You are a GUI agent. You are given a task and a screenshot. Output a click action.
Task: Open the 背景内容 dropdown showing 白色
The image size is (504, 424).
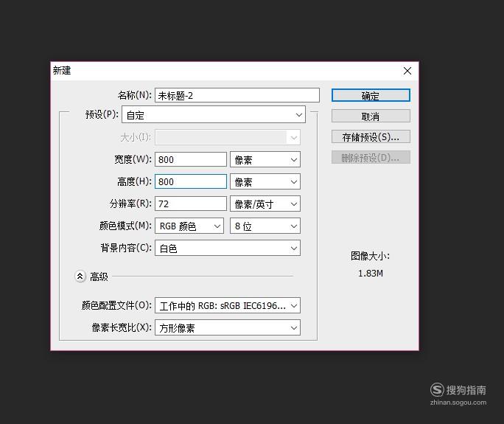tap(228, 248)
